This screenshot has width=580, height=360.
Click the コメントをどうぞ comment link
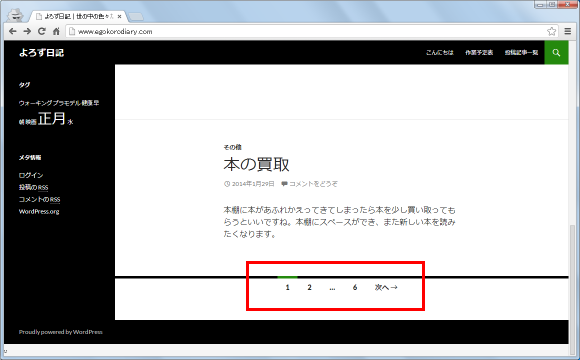pyautogui.click(x=313, y=184)
